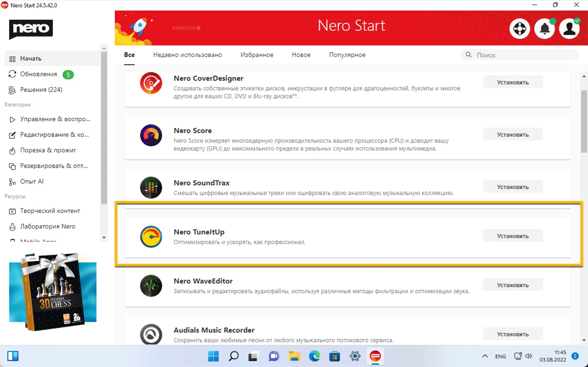Viewport: 588px width, 367px height.
Task: Launch Microsoft Edge from taskbar
Action: 314,356
